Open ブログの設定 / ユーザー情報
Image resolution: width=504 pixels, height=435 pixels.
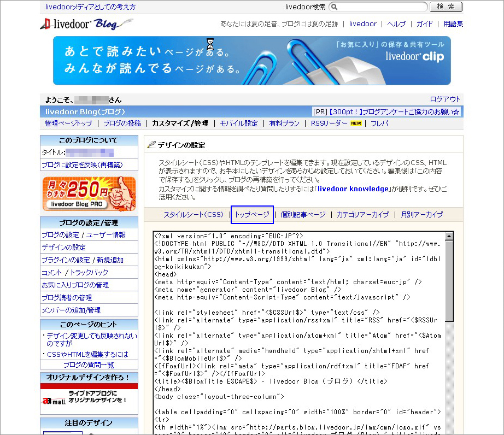click(x=84, y=235)
